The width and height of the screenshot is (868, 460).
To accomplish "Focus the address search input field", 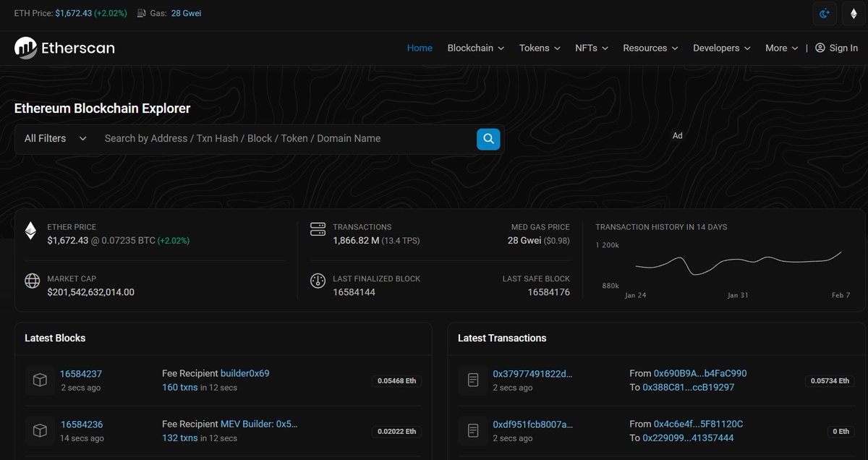I will pos(286,138).
